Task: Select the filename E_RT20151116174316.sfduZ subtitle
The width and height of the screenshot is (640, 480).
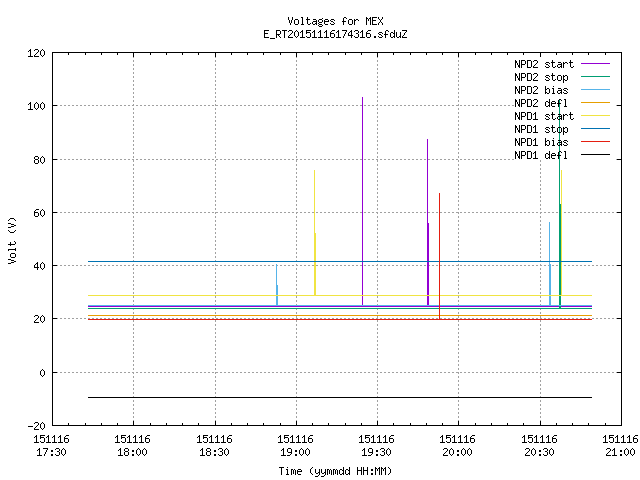Action: tap(335, 34)
